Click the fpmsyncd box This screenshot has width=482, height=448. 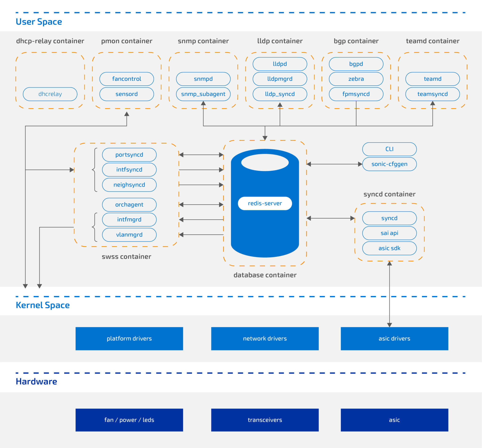pyautogui.click(x=356, y=94)
